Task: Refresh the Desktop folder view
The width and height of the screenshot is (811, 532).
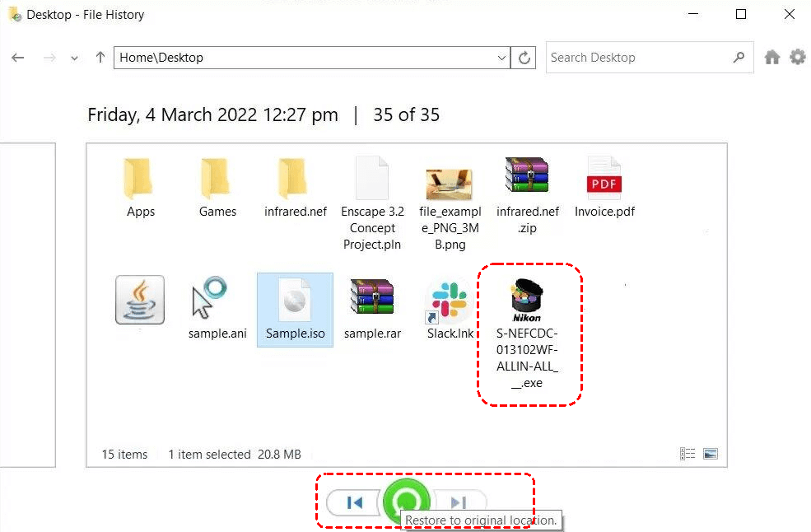Action: [524, 58]
